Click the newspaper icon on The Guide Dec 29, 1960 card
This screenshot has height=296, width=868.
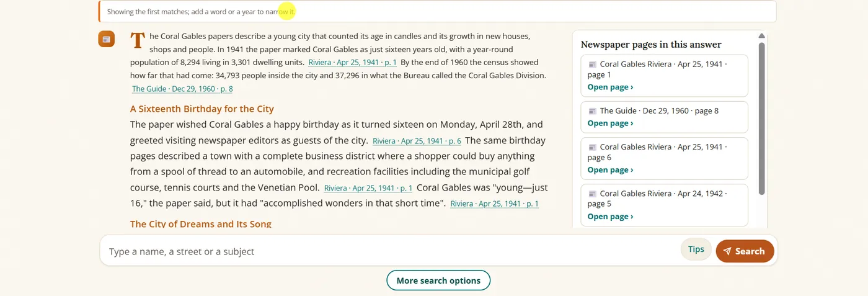[x=592, y=111]
